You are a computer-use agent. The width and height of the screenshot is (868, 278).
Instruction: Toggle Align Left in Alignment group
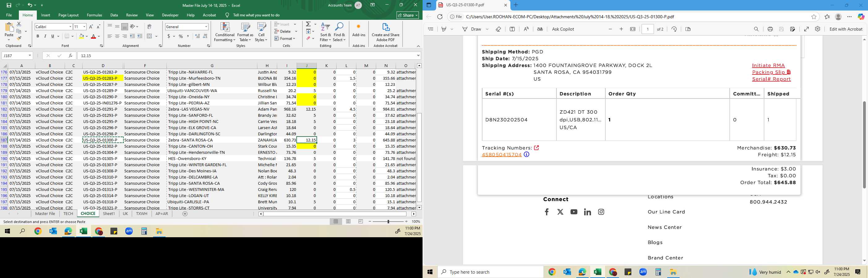[x=110, y=36]
